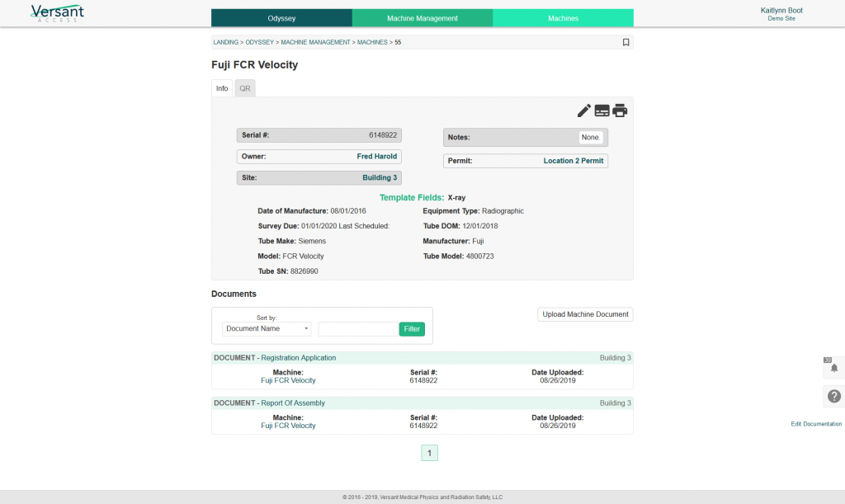Screen dimensions: 845x504
Task: Click MACHINE MANAGEMENT breadcrumb link
Action: tap(316, 42)
